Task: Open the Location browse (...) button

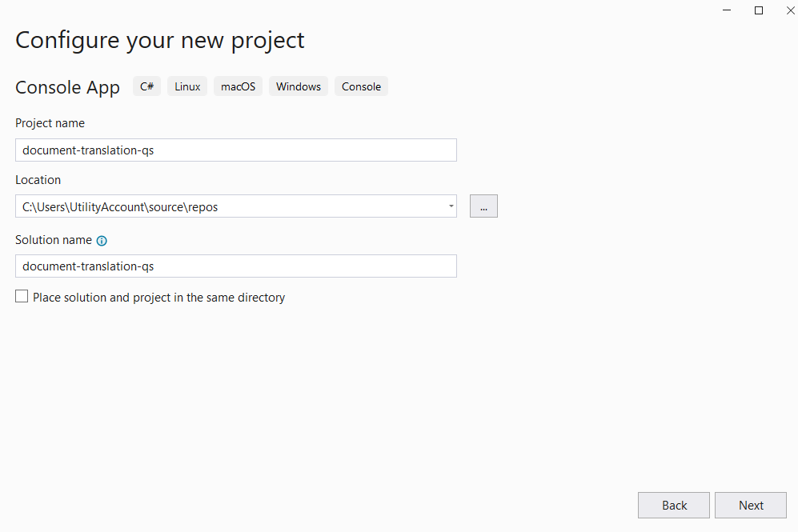Action: (x=483, y=206)
